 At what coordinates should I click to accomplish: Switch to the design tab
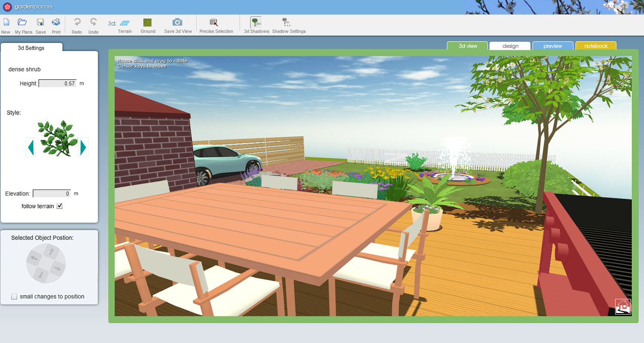point(510,46)
